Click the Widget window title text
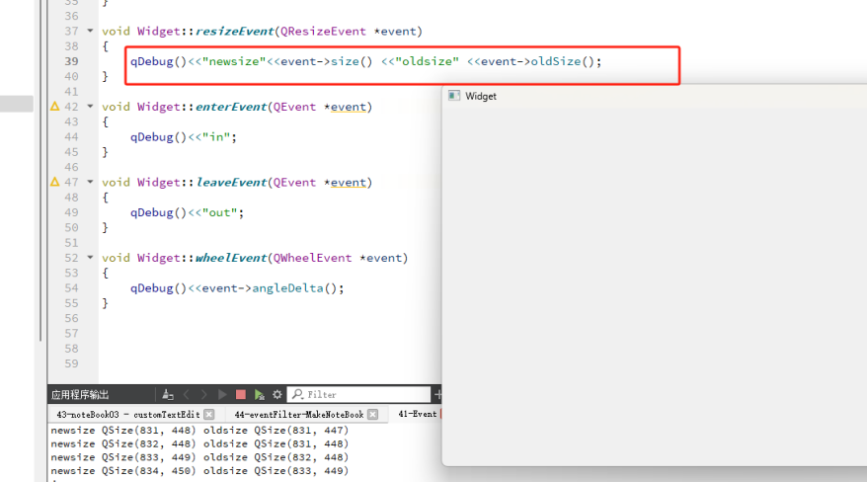The width and height of the screenshot is (868, 482). (x=481, y=96)
